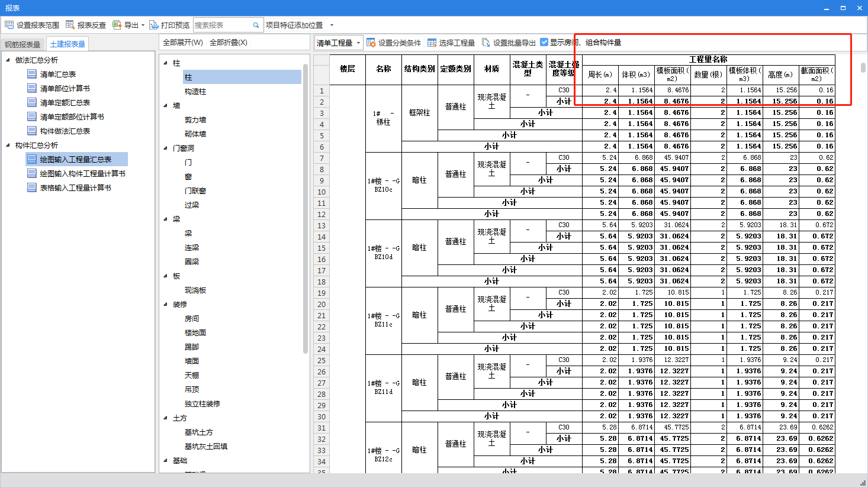The height and width of the screenshot is (488, 868).
Task: Click the 表格输入工程量计算书 report icon
Action: pyautogui.click(x=32, y=188)
